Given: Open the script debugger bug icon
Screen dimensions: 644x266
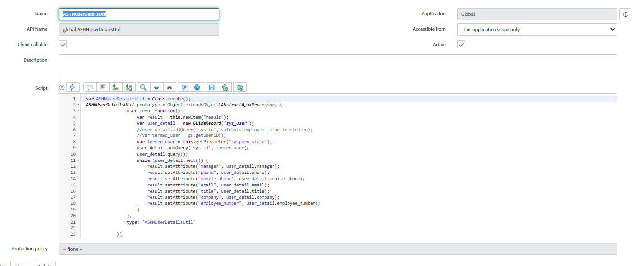Looking at the screenshot, I should [x=240, y=87].
